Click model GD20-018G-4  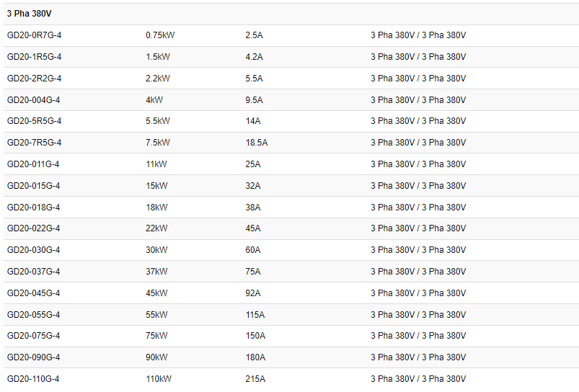33,208
